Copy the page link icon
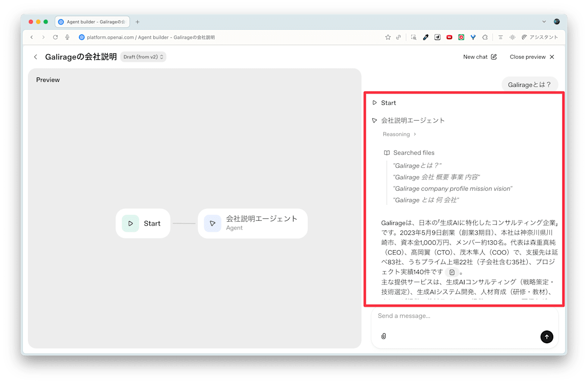This screenshot has width=588, height=383. (x=399, y=37)
